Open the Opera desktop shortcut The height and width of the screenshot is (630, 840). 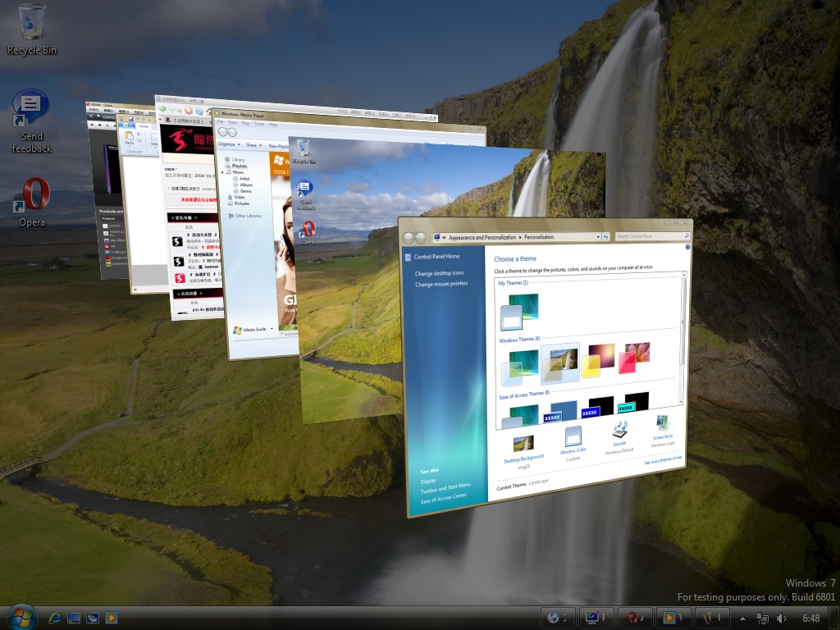(x=32, y=203)
